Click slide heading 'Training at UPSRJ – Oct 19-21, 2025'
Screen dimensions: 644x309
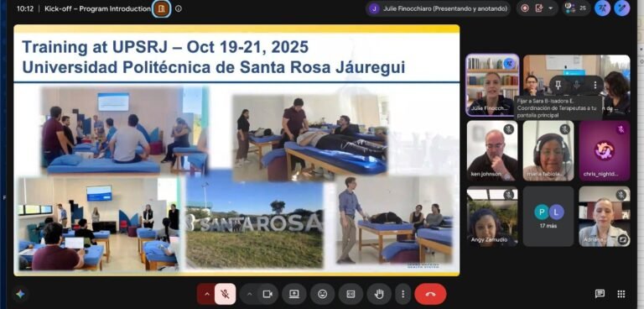[165, 47]
